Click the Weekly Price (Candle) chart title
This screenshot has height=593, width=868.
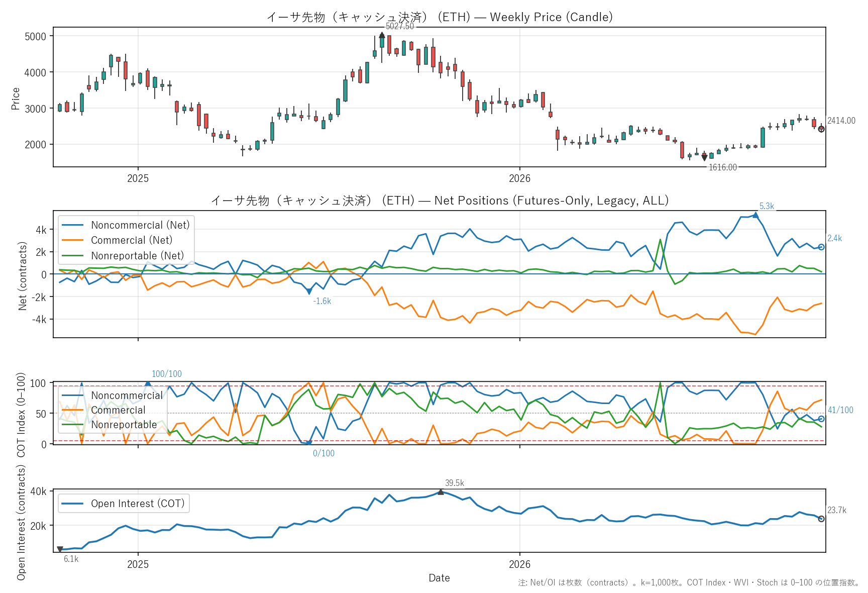[x=440, y=17]
